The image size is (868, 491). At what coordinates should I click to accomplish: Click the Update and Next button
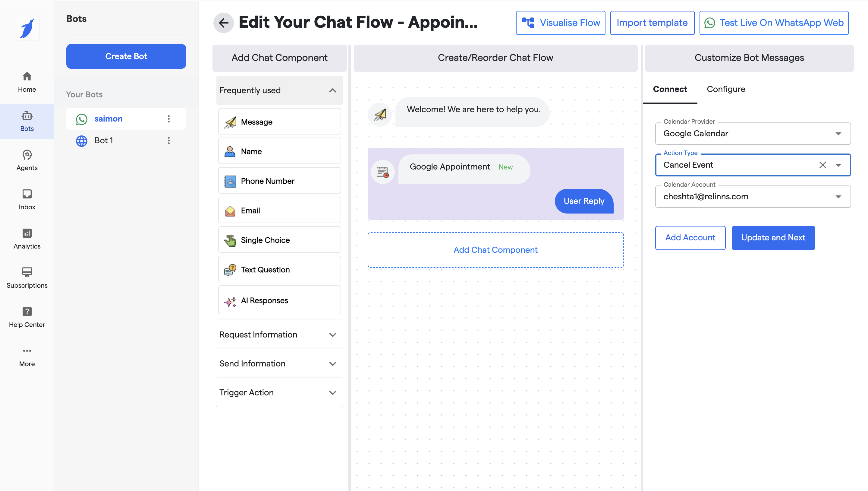click(x=773, y=238)
